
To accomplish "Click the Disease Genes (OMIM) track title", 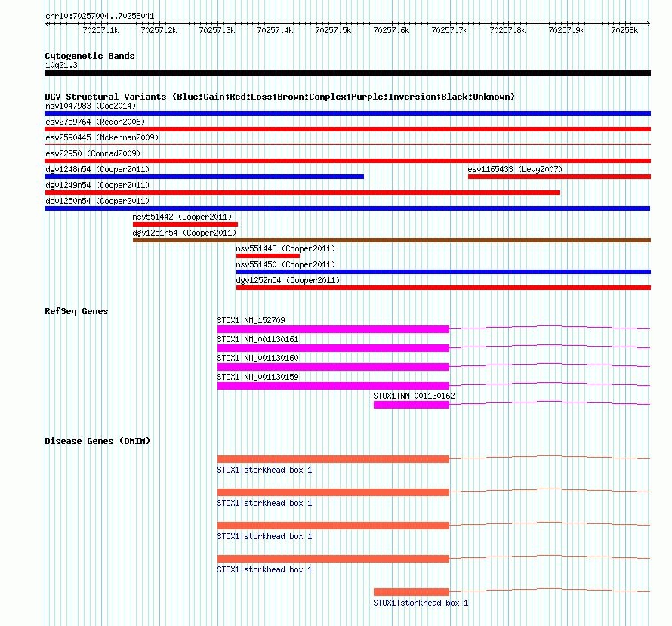I will pyautogui.click(x=97, y=441).
